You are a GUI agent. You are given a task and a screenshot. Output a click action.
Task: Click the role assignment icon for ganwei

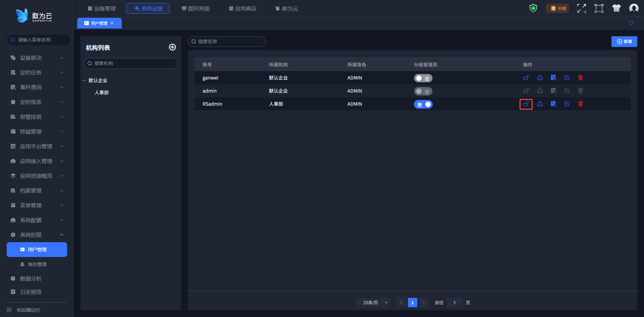[x=540, y=78]
